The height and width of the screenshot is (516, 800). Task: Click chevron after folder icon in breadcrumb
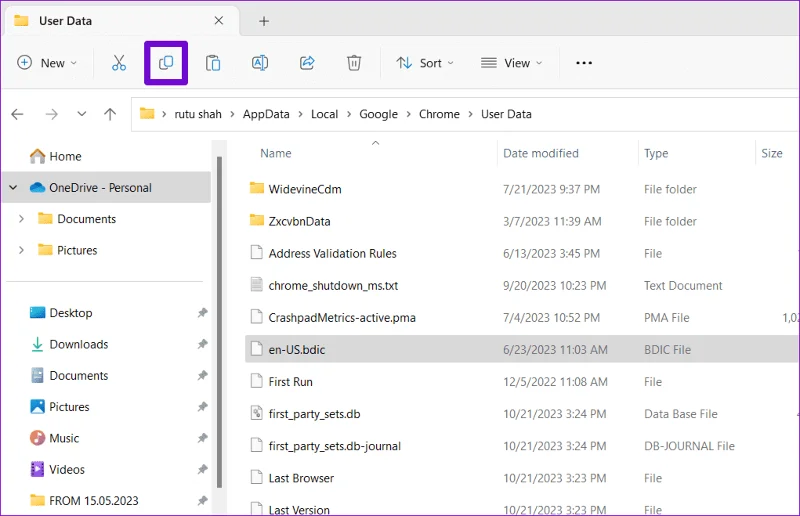pos(164,114)
